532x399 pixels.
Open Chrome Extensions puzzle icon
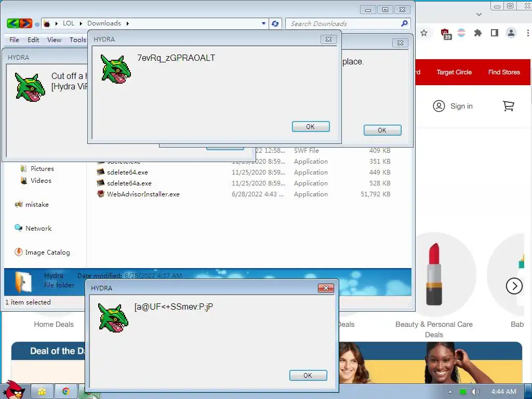[x=478, y=33]
